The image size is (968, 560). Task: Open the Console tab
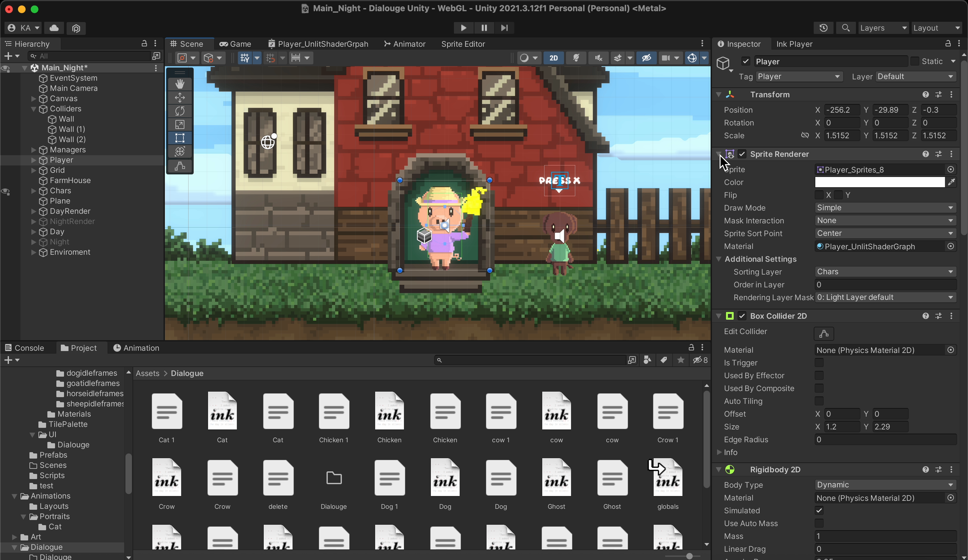pos(25,348)
